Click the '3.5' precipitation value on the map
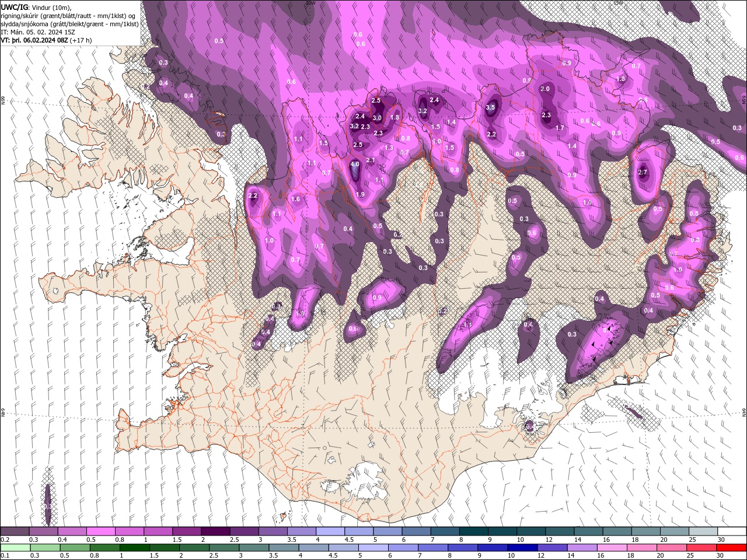Screen dimensions: 747x560 coord(490,107)
